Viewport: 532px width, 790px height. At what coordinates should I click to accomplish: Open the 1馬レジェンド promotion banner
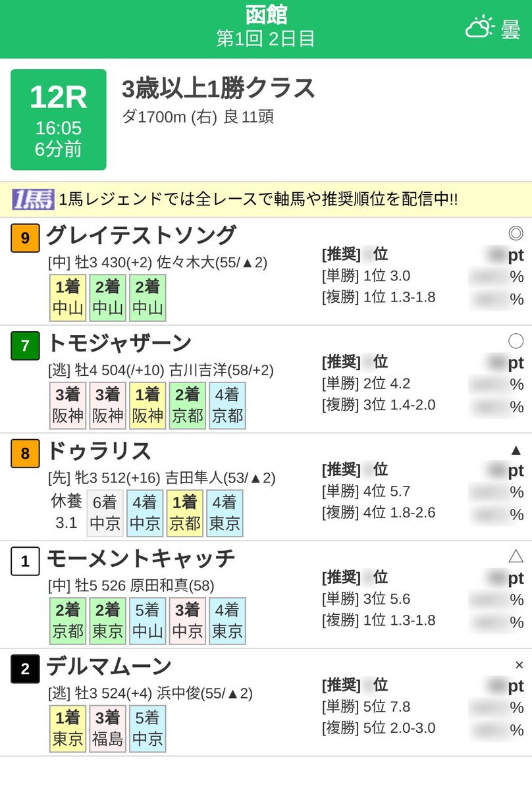(266, 199)
